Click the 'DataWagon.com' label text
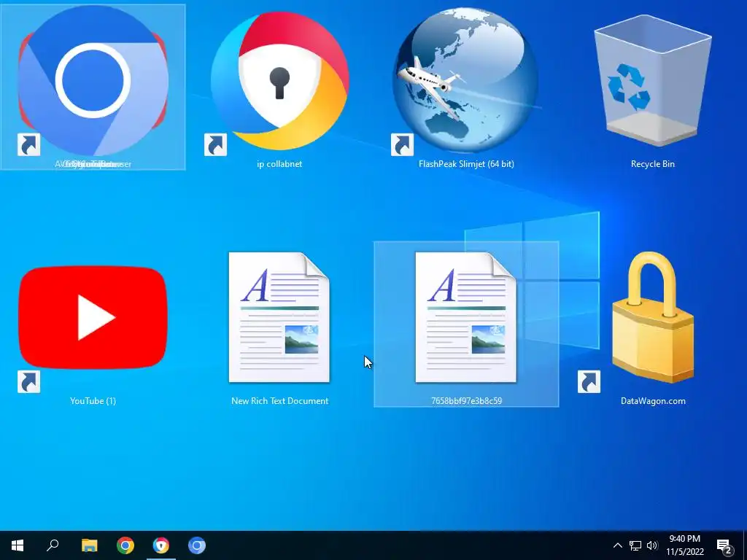 pyautogui.click(x=653, y=401)
